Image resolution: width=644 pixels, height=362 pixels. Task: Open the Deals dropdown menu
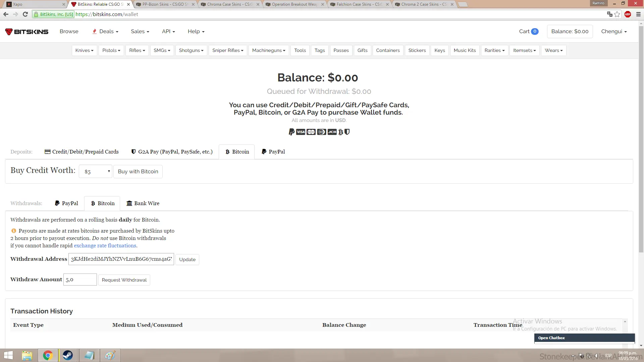pos(105,32)
